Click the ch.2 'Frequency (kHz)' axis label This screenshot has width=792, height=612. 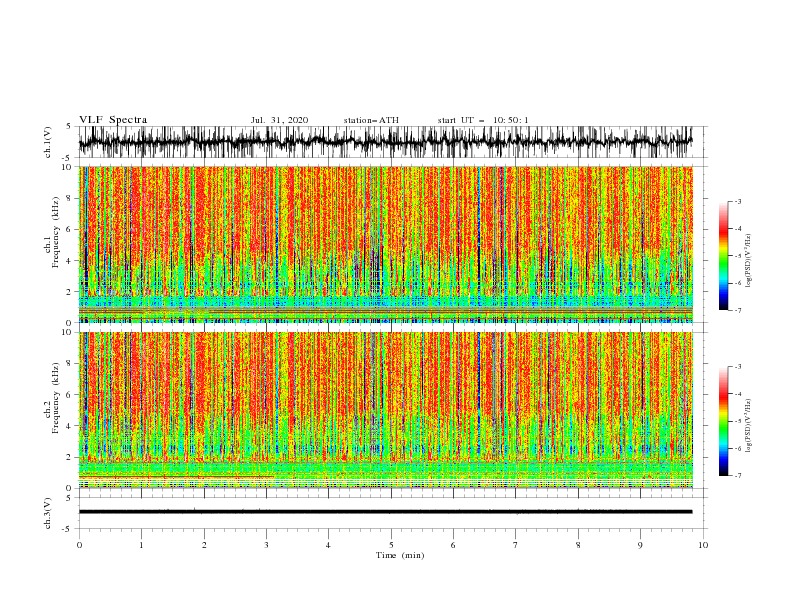click(x=56, y=397)
